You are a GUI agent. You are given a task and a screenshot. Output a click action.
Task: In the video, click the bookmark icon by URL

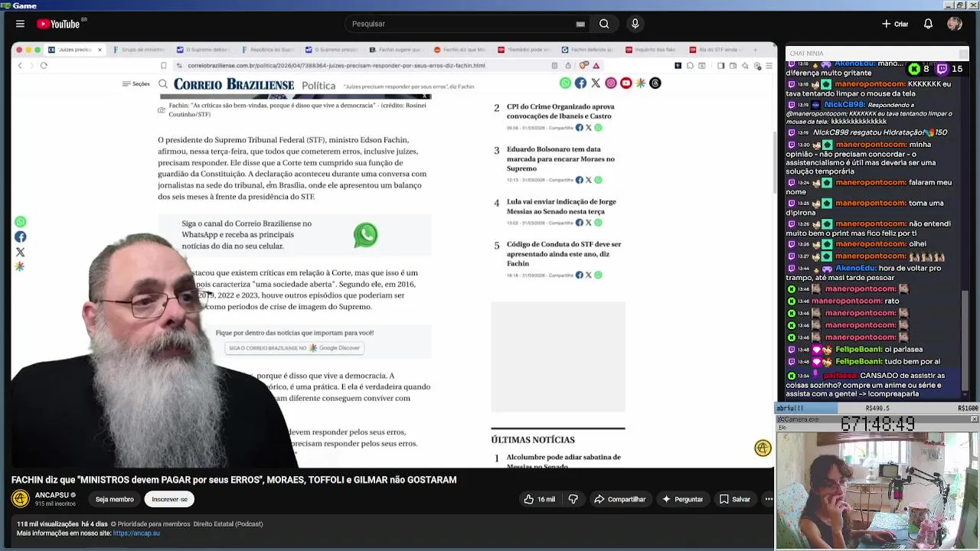tap(163, 66)
